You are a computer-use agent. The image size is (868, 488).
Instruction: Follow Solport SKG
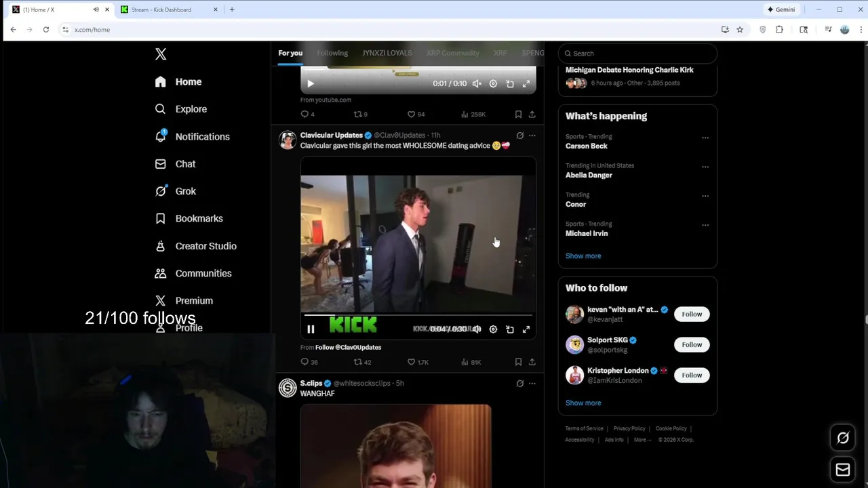[692, 345]
